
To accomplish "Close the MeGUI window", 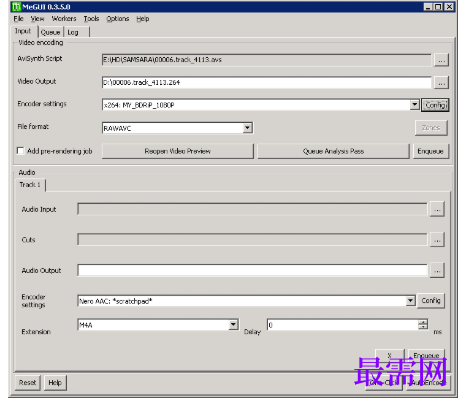I will point(449,7).
